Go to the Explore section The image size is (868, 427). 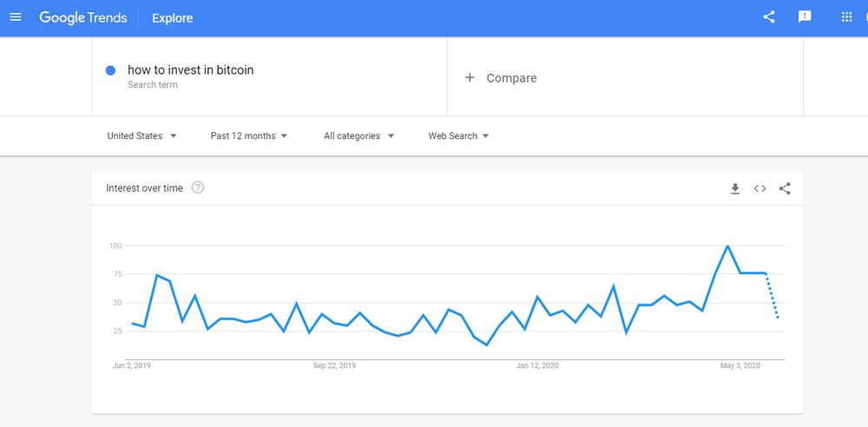point(173,18)
